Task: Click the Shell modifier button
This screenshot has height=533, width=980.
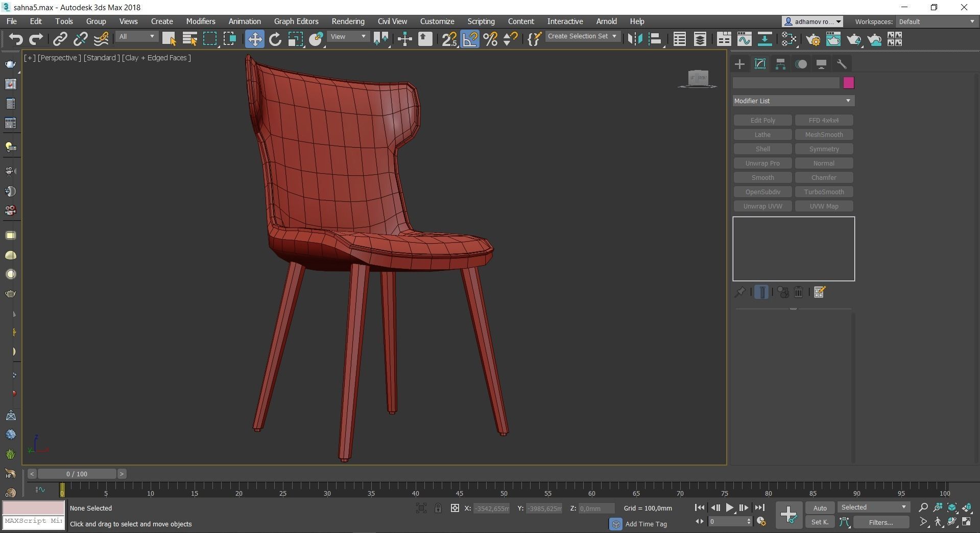Action: pos(762,149)
